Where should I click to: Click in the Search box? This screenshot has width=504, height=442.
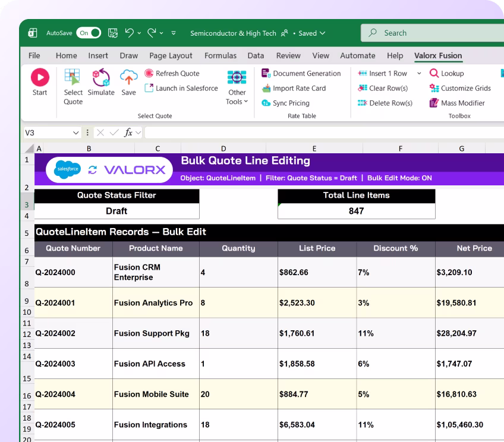click(432, 33)
